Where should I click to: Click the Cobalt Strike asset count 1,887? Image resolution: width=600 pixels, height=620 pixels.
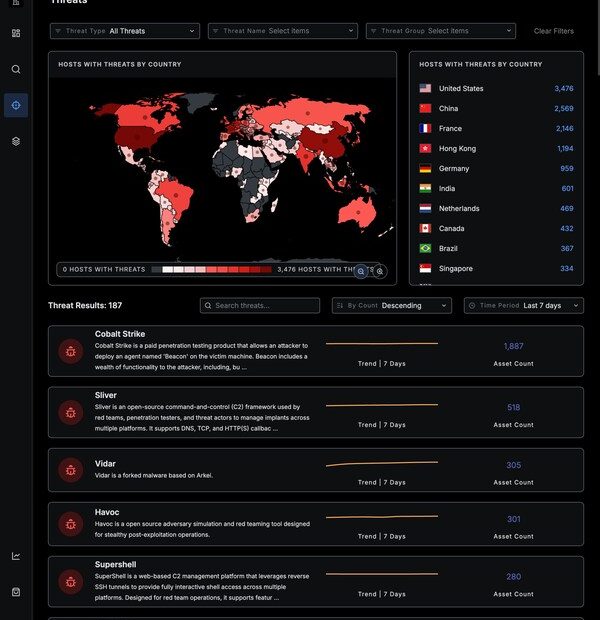coord(513,346)
